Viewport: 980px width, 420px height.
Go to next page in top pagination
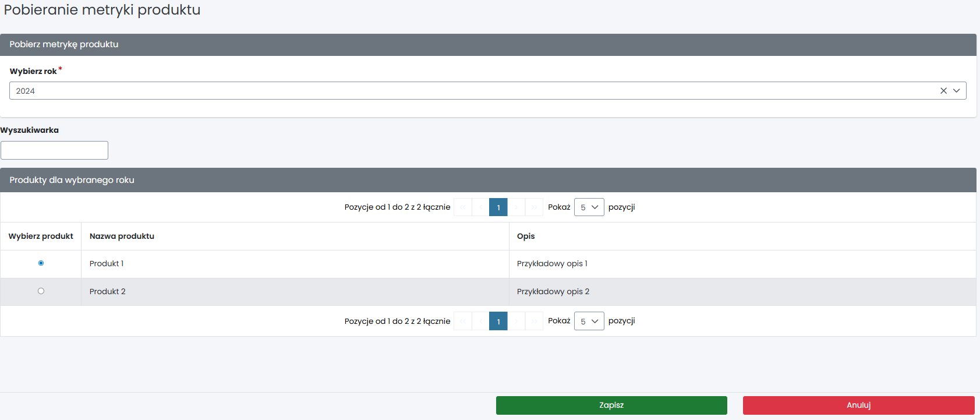click(516, 207)
